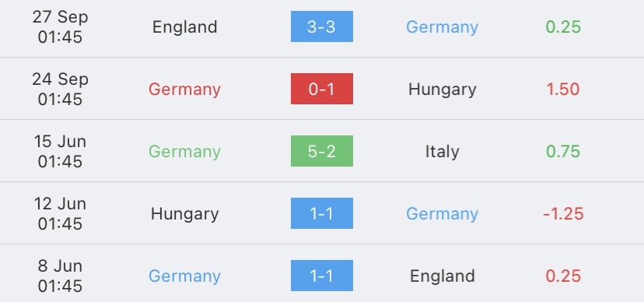Viewport: 644px width, 302px height.
Task: Click green Germany name on 15 Jun
Action: tap(185, 152)
